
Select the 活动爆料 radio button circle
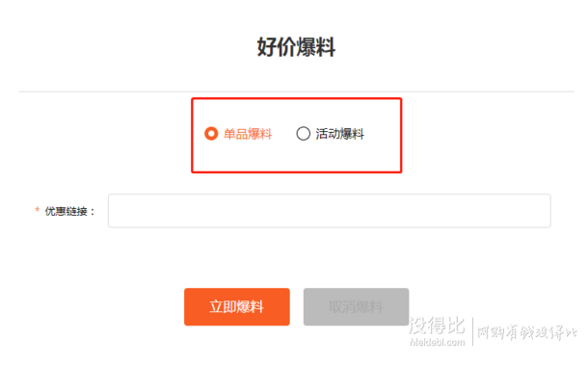[303, 134]
